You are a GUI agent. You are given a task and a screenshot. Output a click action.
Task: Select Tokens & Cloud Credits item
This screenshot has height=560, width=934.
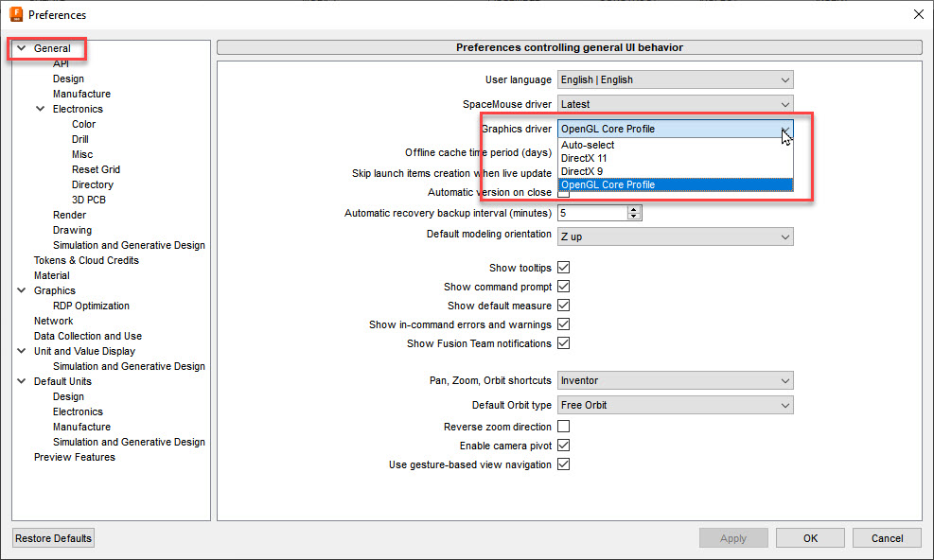[x=86, y=260]
